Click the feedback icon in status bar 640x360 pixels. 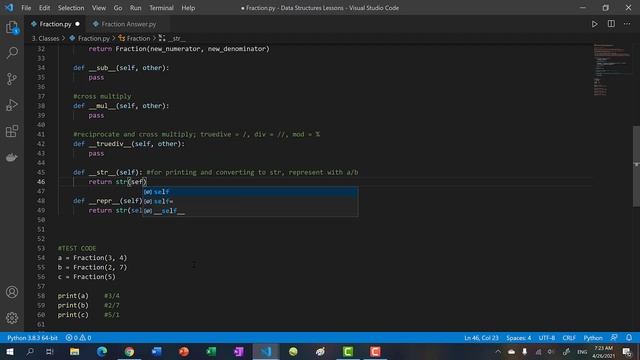(x=614, y=338)
